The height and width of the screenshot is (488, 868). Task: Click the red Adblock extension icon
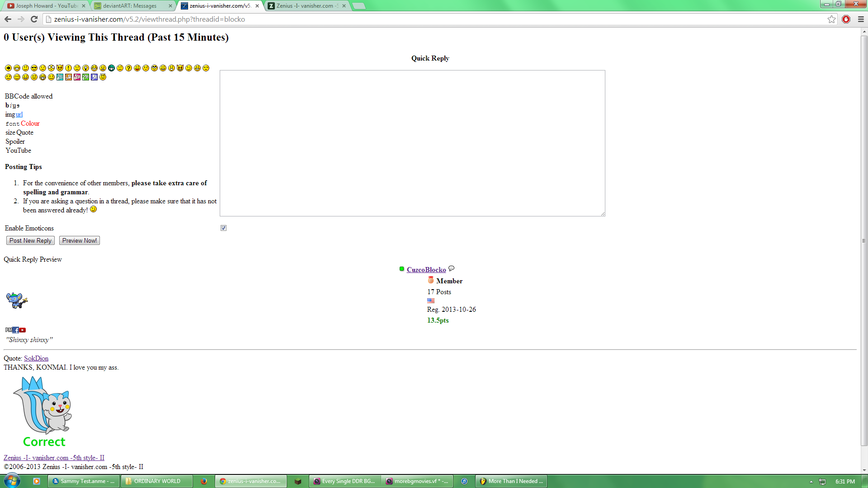pos(846,19)
